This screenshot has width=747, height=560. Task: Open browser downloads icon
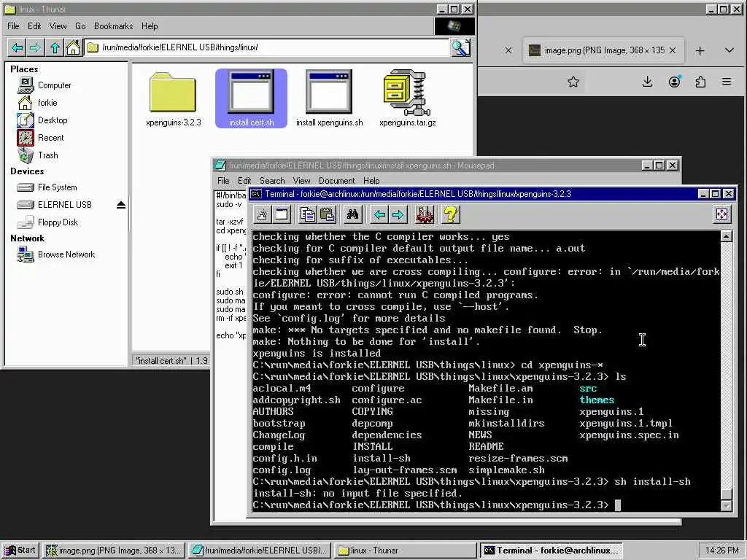point(647,82)
